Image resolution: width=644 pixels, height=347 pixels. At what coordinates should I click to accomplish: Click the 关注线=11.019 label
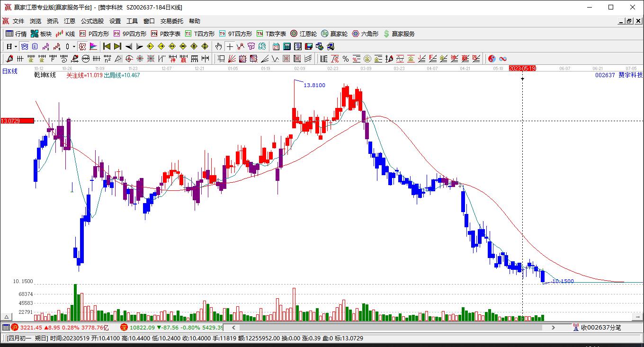(x=84, y=75)
